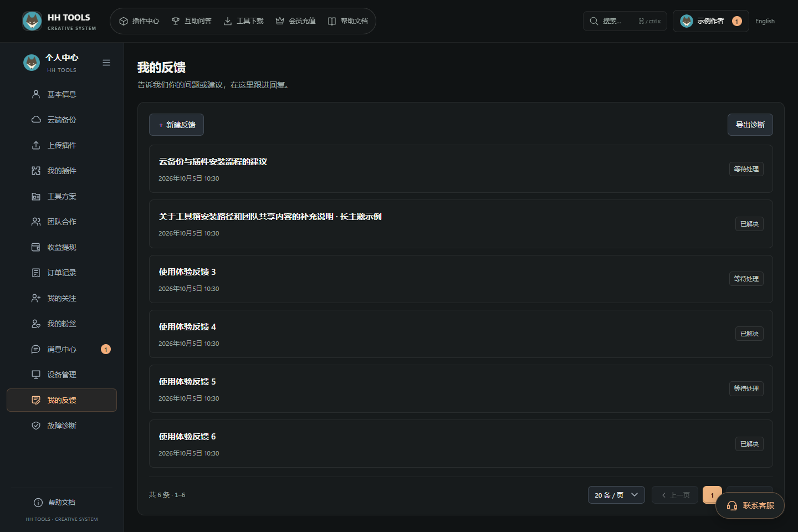
Task: Click the headset icon in 联系客服
Action: 732,505
